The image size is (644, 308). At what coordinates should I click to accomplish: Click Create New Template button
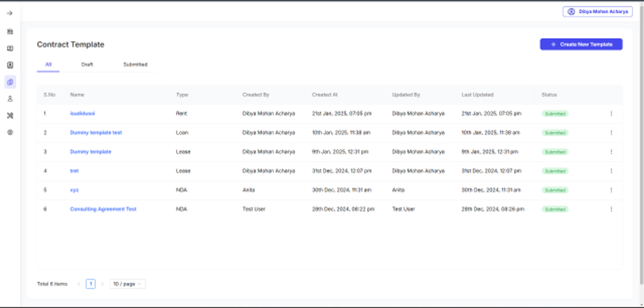pos(581,44)
